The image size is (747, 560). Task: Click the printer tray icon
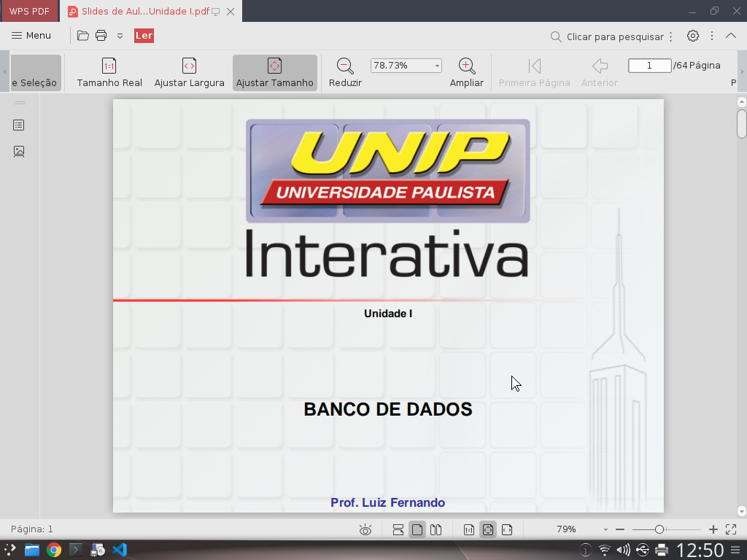tap(662, 550)
